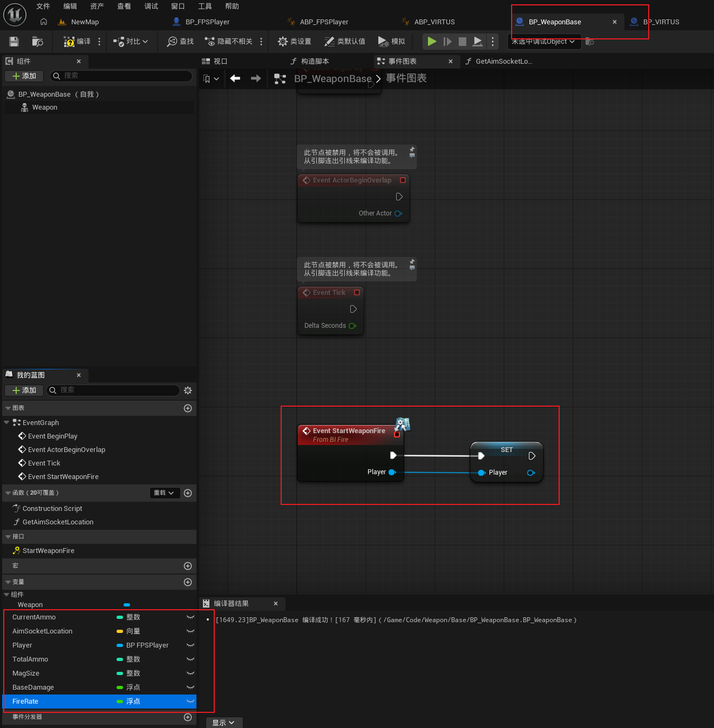
Task: Toggle MagSize variable visibility eye
Action: tap(191, 673)
